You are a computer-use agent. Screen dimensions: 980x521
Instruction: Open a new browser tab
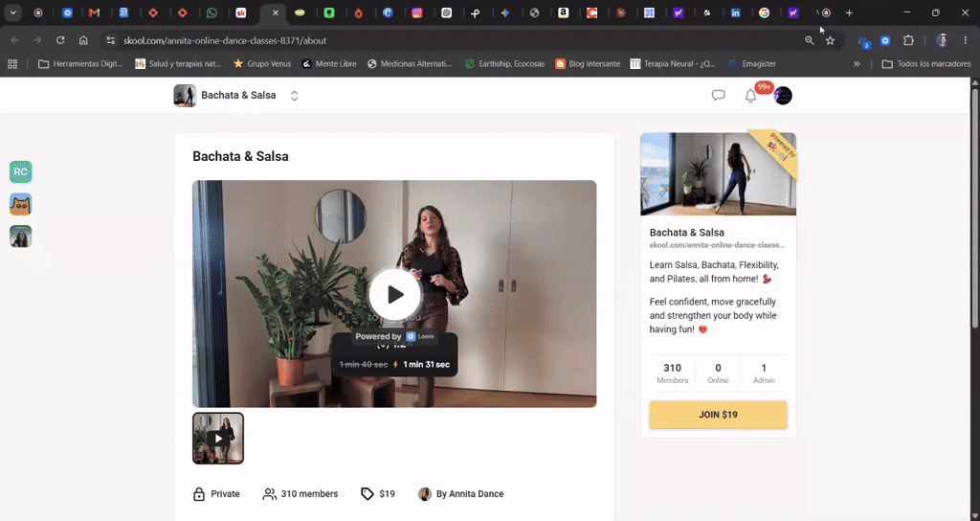[x=849, y=12]
